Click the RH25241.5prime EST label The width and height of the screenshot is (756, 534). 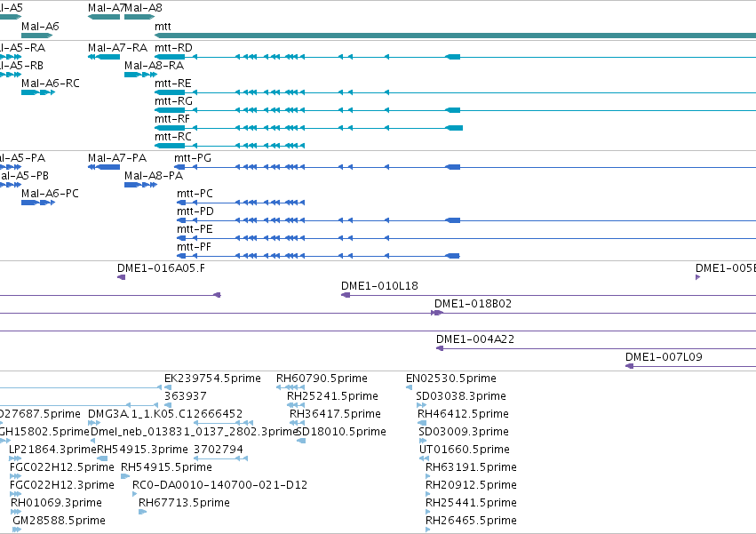click(332, 396)
